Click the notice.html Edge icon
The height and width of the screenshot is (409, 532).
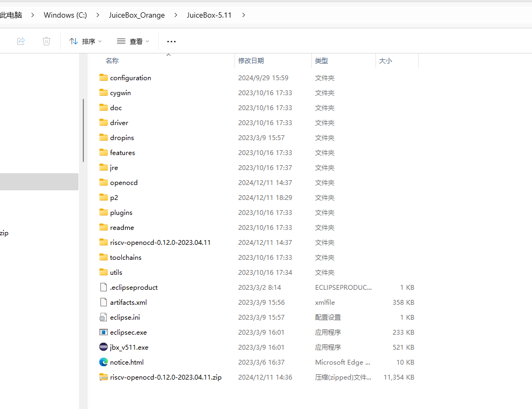[104, 362]
